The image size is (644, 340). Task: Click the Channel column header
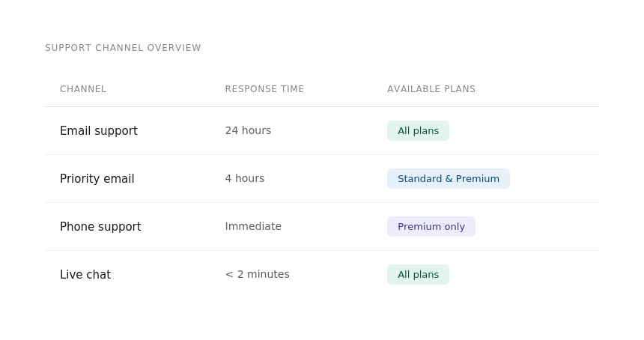[x=83, y=89]
